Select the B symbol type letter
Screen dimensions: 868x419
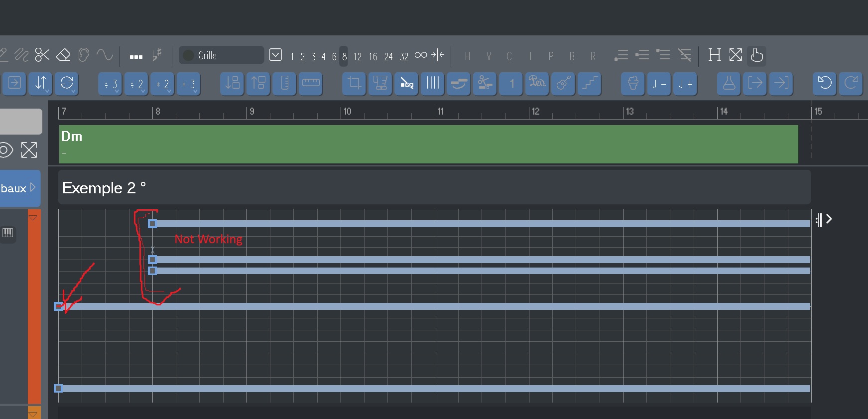tap(572, 56)
